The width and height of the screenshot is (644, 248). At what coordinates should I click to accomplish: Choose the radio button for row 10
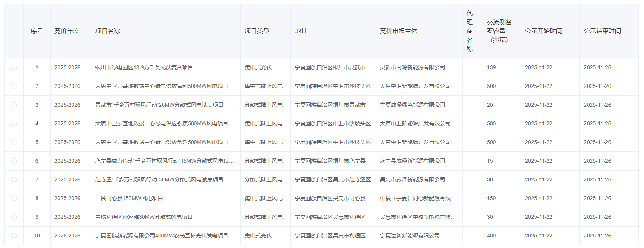coord(14,236)
